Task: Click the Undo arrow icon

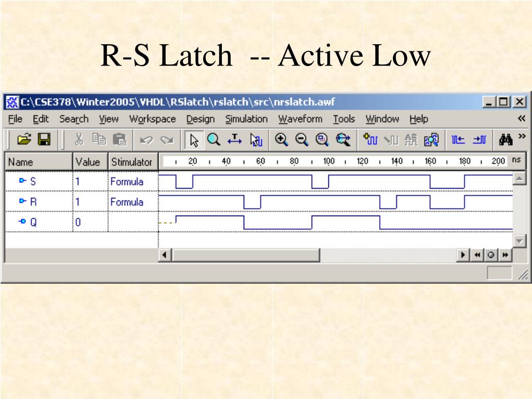Action: (147, 140)
